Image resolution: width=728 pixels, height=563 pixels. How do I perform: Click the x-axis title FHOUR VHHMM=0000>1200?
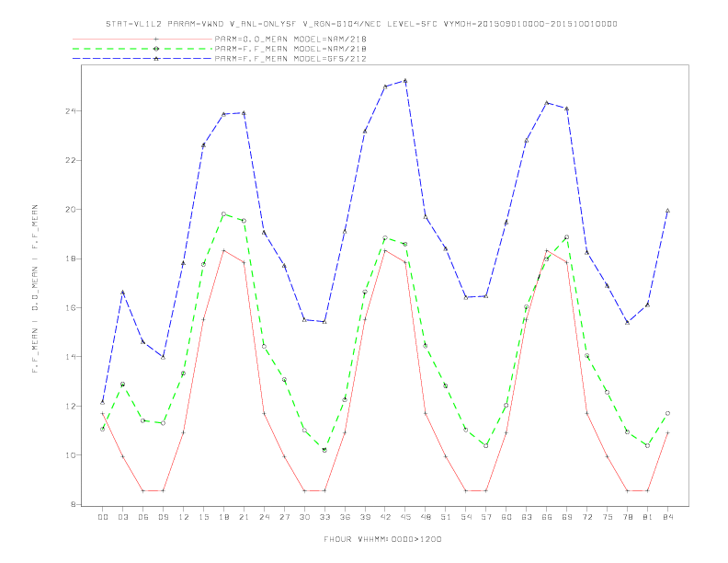pos(382,539)
